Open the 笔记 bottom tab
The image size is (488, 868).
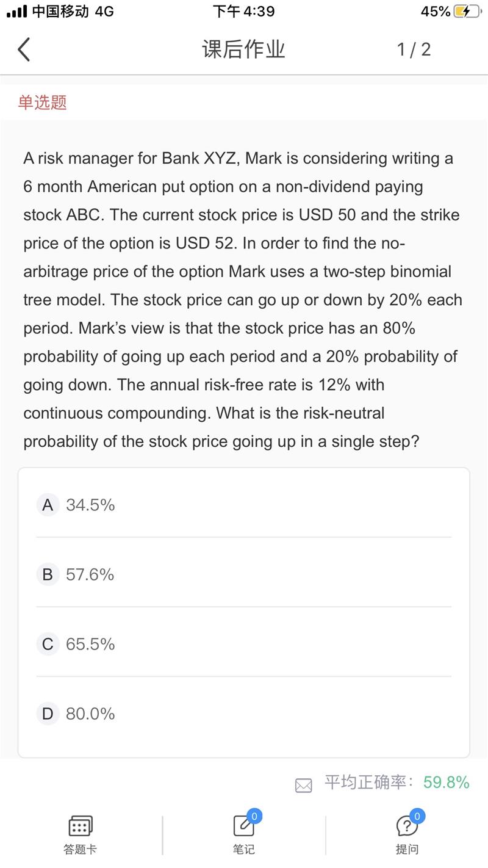coord(243,849)
